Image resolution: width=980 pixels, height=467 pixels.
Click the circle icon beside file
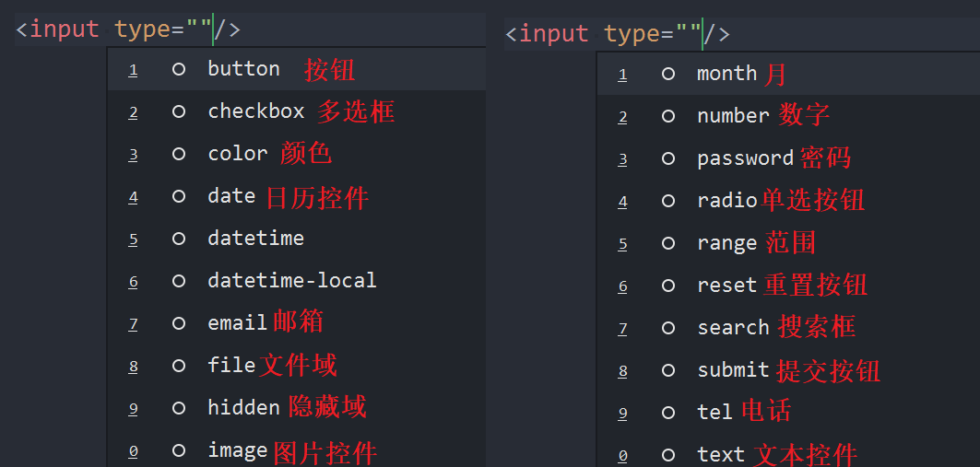tap(179, 366)
